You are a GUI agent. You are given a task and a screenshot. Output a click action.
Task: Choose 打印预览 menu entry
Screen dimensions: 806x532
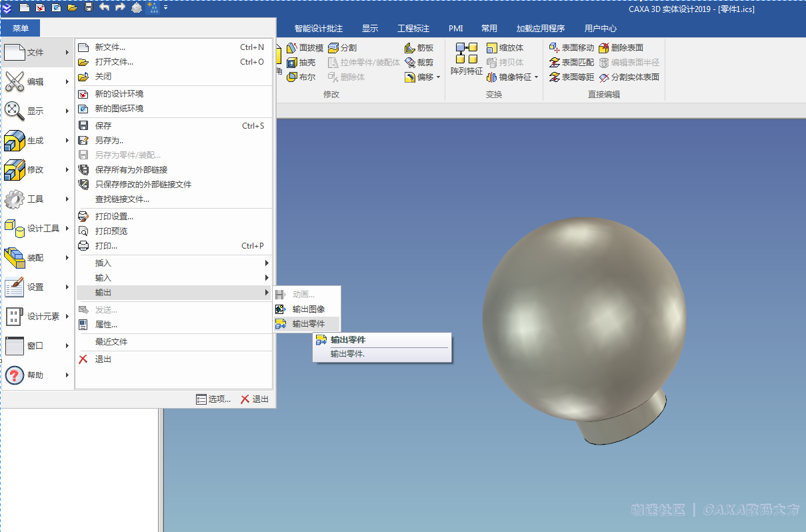point(174,231)
